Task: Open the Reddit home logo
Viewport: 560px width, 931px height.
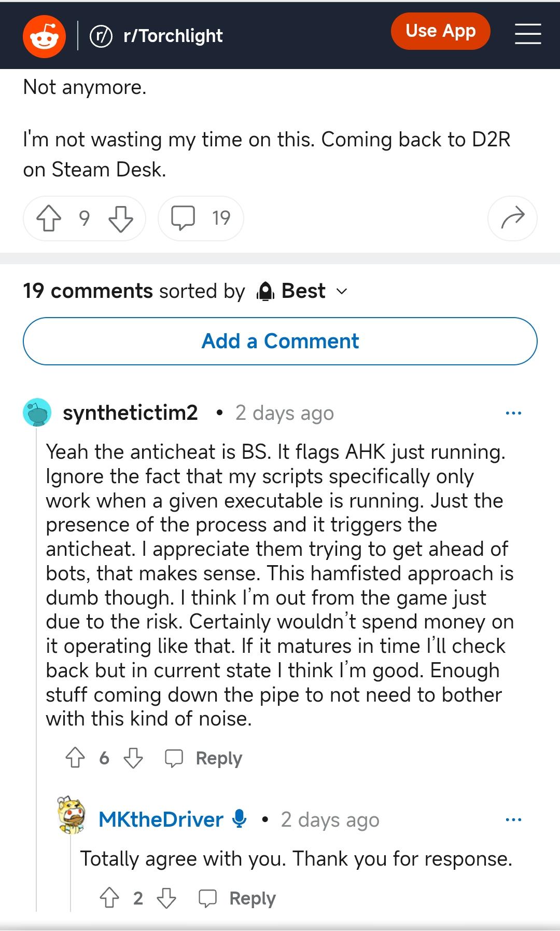Action: coord(44,36)
